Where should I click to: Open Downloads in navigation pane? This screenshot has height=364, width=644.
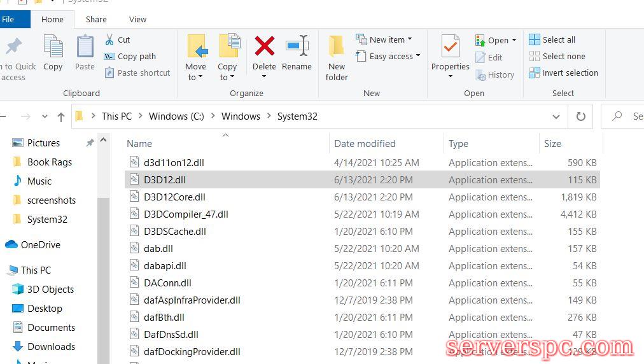pos(51,347)
